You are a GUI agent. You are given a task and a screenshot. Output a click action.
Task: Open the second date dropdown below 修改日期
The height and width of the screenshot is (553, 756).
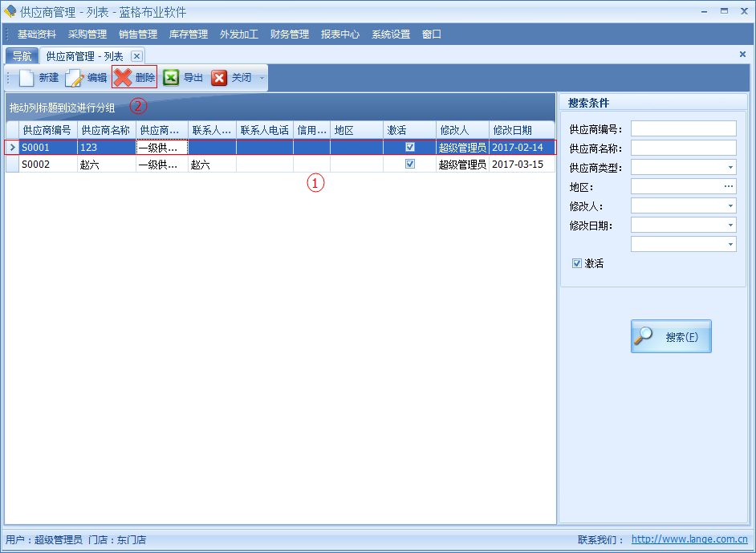coord(730,245)
